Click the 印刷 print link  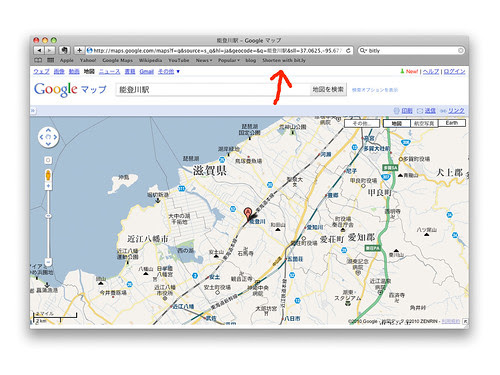407,111
